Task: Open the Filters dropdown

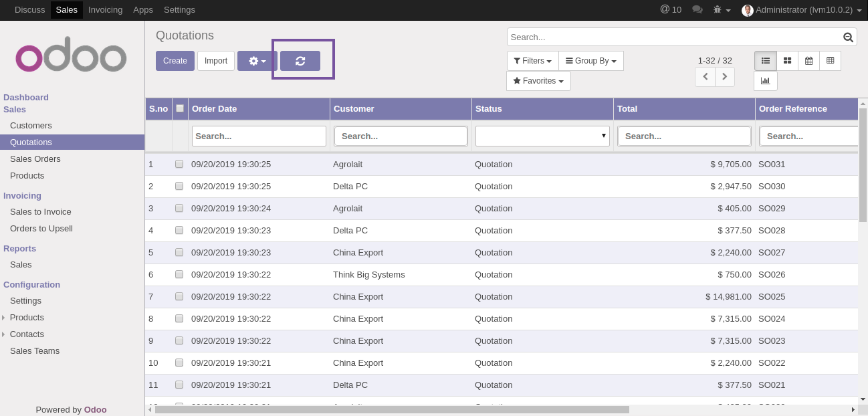Action: coord(532,61)
